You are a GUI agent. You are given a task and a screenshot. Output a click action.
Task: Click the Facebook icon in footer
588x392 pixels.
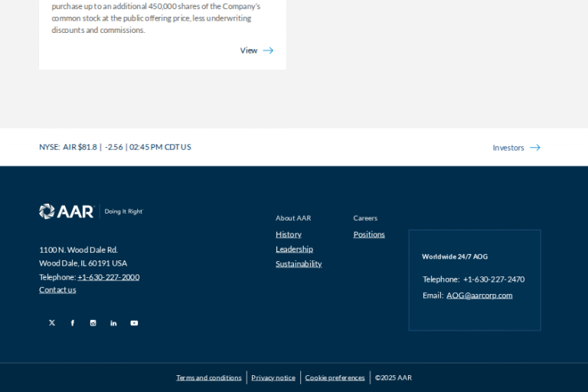(x=73, y=323)
